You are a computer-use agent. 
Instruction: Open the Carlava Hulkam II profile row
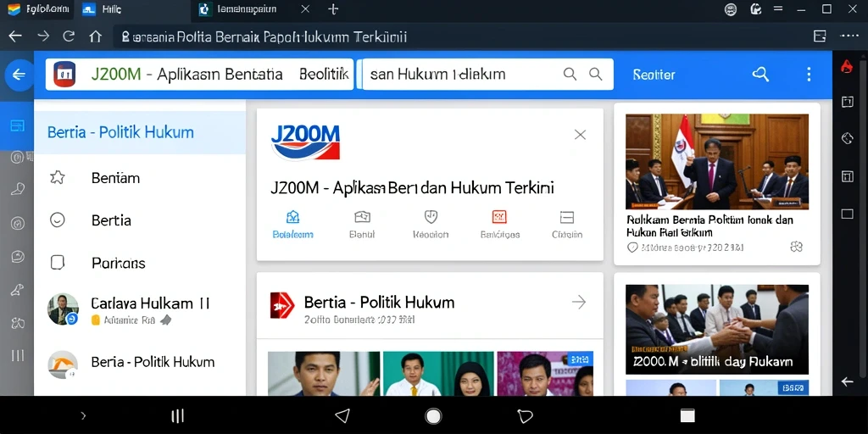point(140,309)
